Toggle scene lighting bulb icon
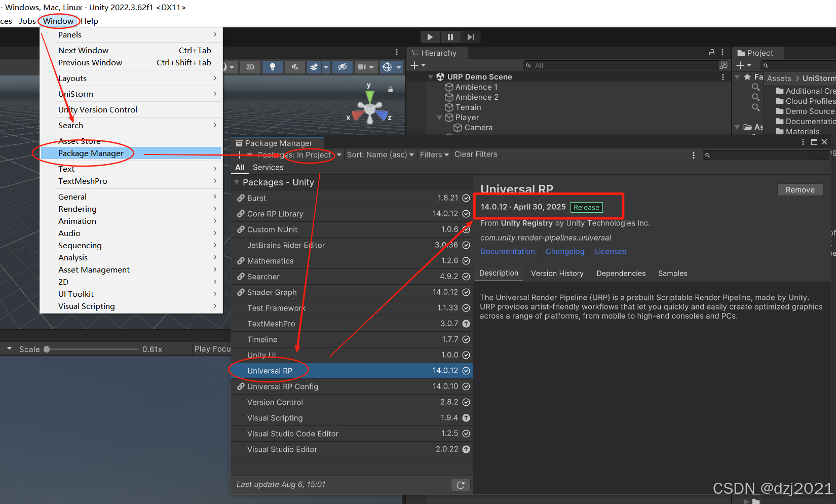Image resolution: width=836 pixels, height=504 pixels. tap(273, 67)
